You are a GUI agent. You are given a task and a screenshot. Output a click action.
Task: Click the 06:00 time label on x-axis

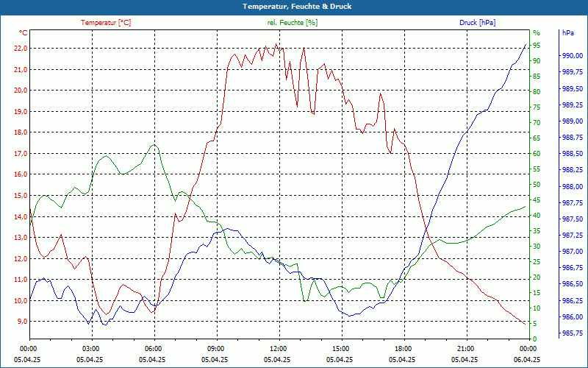(153, 349)
